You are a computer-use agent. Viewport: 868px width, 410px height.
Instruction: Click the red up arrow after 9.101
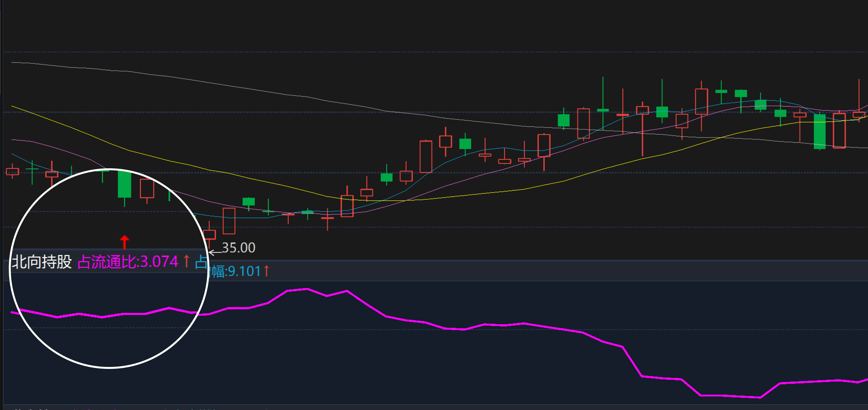tap(266, 271)
